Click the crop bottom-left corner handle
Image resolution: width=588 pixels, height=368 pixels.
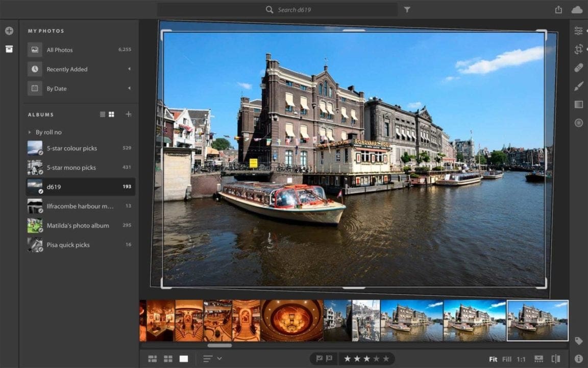[166, 284]
